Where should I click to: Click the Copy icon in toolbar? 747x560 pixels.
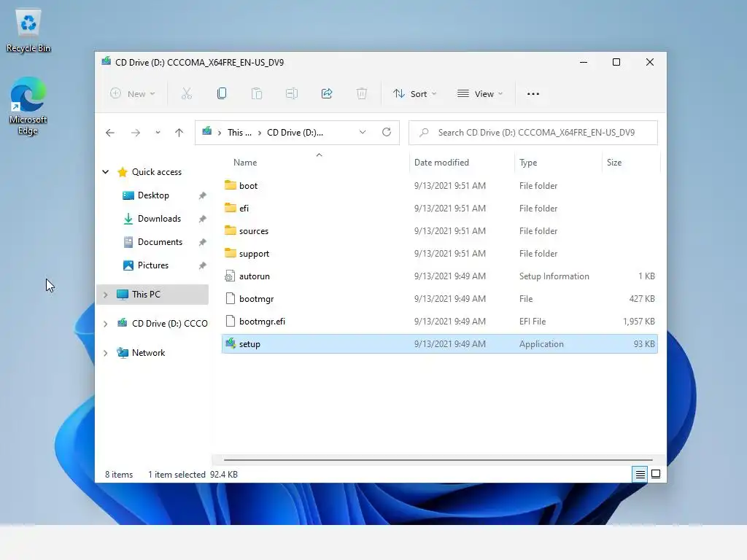[x=222, y=94]
